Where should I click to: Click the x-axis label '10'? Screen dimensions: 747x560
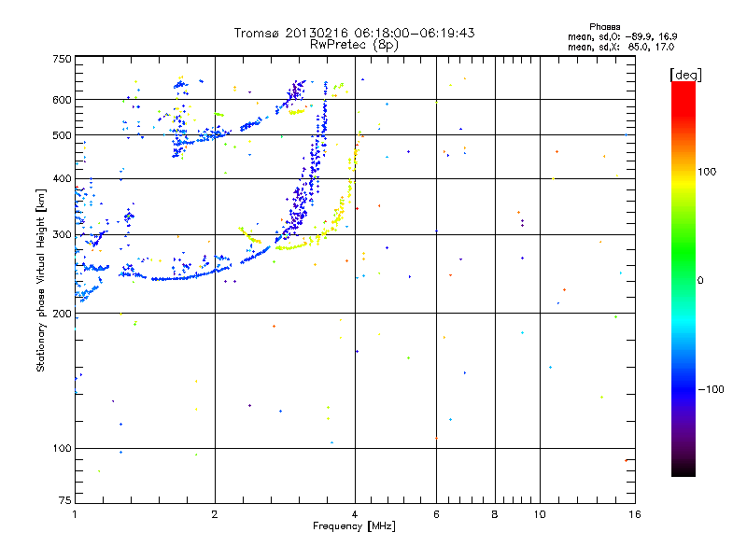(x=540, y=514)
